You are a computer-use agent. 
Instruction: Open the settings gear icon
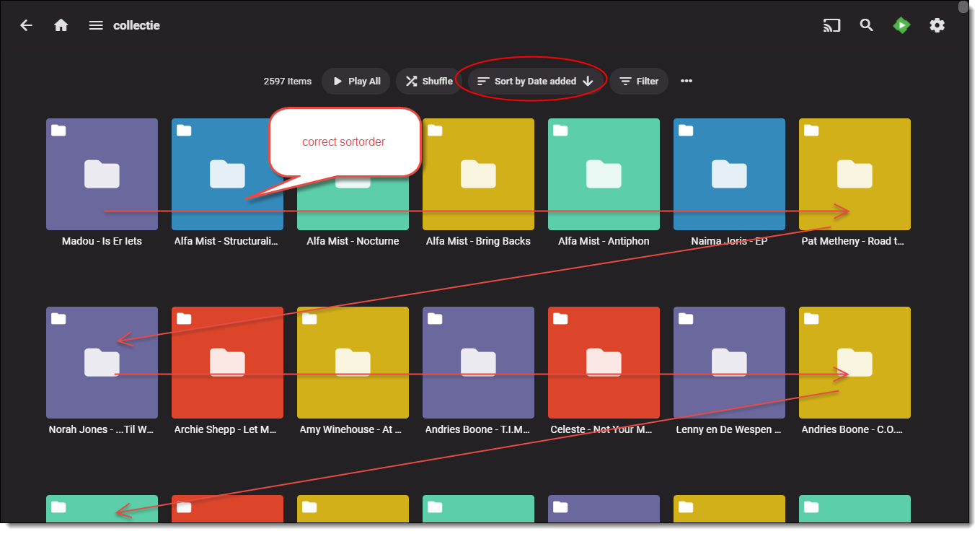[937, 25]
